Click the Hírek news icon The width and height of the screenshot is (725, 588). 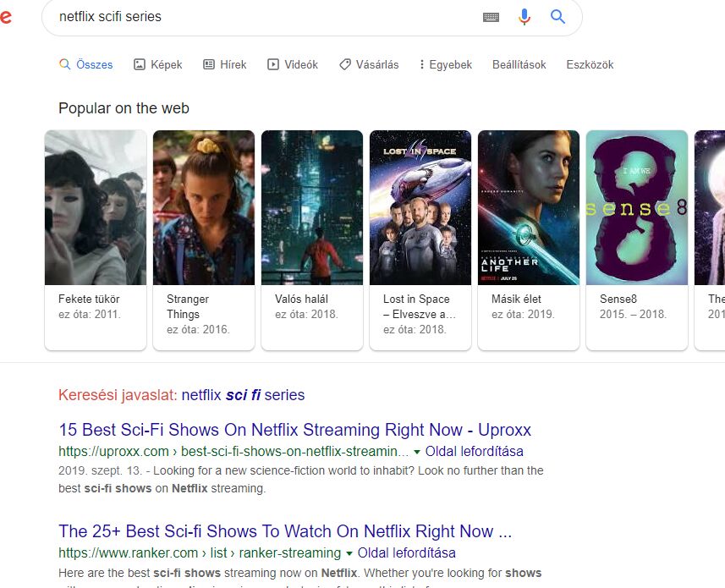click(209, 64)
